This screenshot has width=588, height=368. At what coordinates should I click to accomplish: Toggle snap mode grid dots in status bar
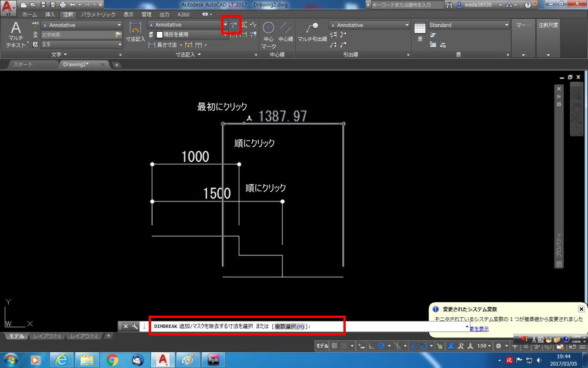pos(344,346)
